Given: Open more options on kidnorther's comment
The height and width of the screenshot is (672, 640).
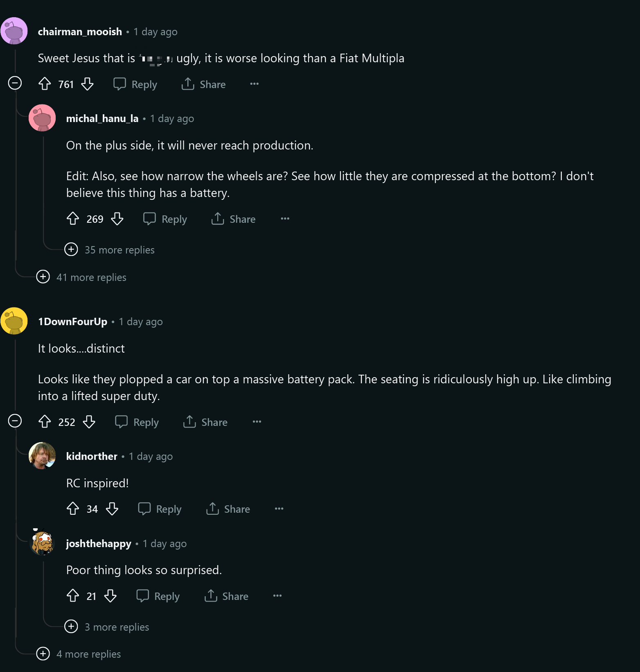Looking at the screenshot, I should coord(279,509).
